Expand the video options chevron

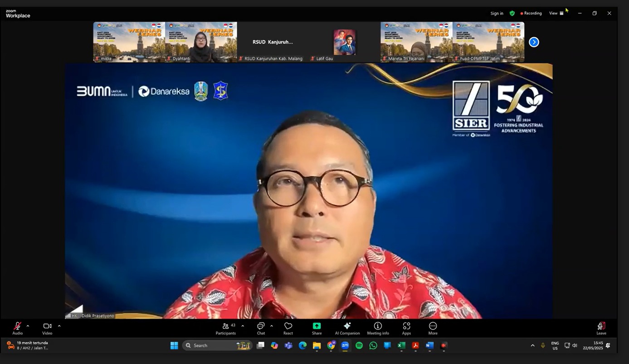(x=59, y=326)
